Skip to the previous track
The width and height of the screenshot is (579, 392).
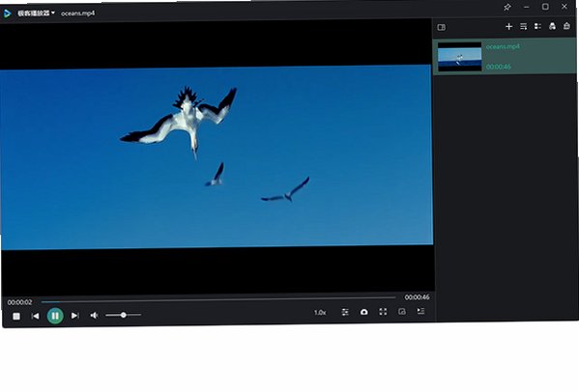coord(36,316)
